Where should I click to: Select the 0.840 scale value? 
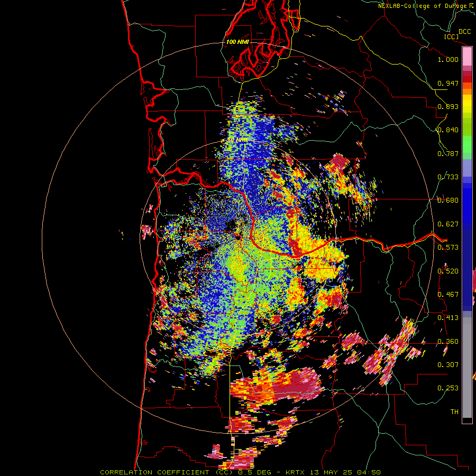tap(448, 130)
